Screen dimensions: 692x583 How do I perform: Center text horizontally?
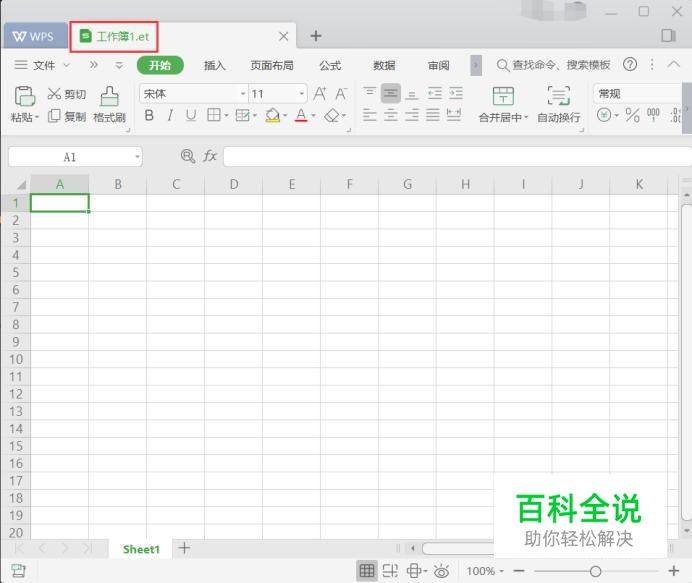point(391,115)
